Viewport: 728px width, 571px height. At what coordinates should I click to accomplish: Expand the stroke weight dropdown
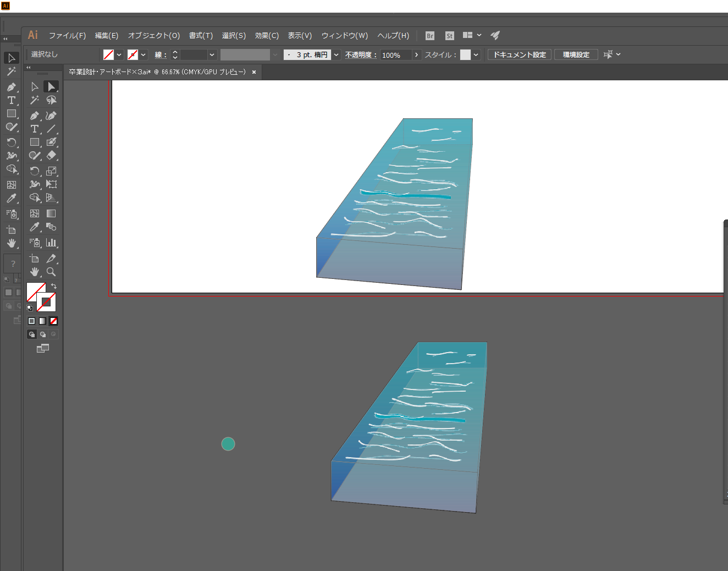[212, 55]
